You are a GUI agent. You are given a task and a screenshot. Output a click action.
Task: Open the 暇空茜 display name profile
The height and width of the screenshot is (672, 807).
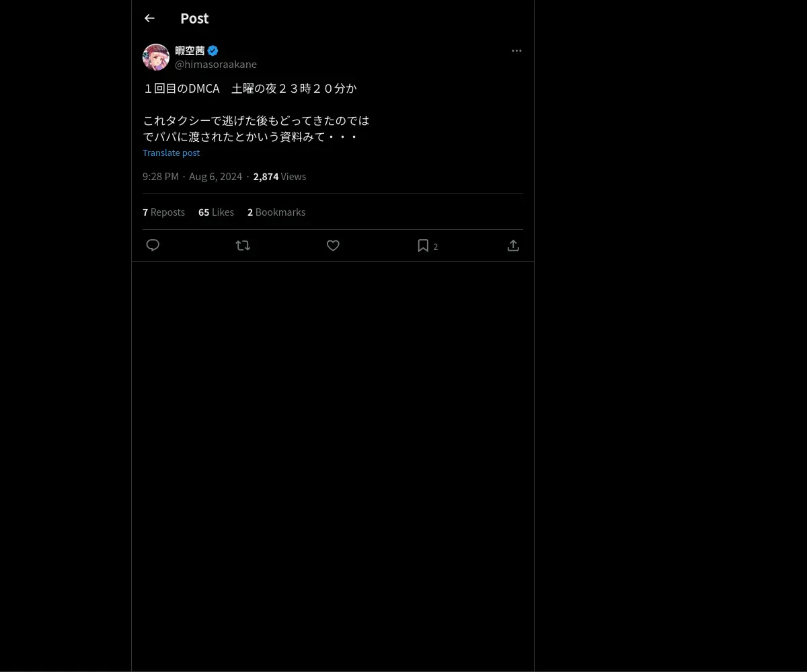(190, 50)
